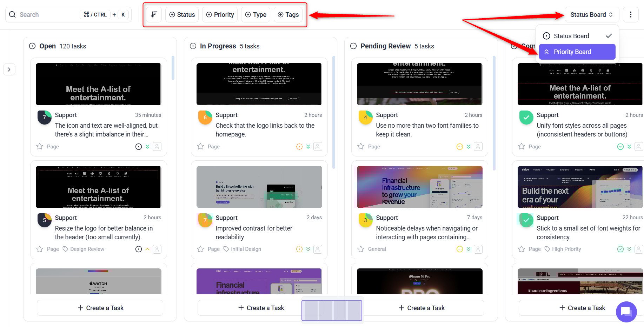Click the sort order icon in toolbar
644x327 pixels.
[154, 14]
